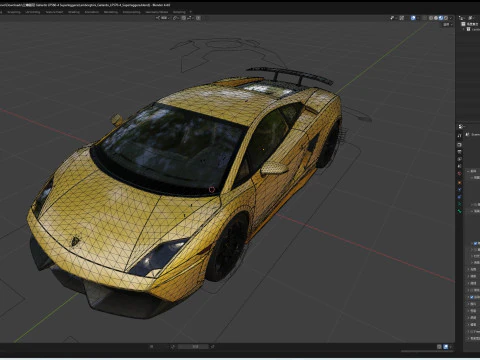480x360 pixels.
Task: Add a new workspace with plus button
Action: (191, 12)
